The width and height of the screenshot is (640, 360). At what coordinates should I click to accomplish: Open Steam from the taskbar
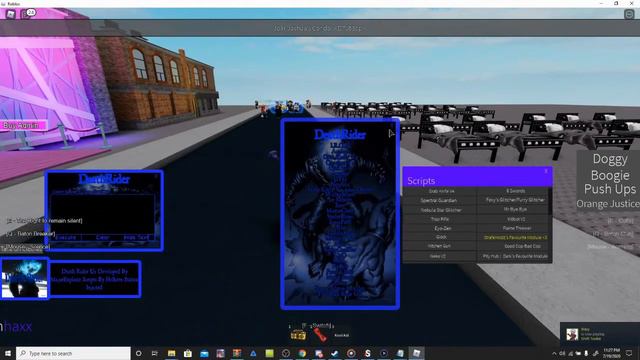click(335, 353)
